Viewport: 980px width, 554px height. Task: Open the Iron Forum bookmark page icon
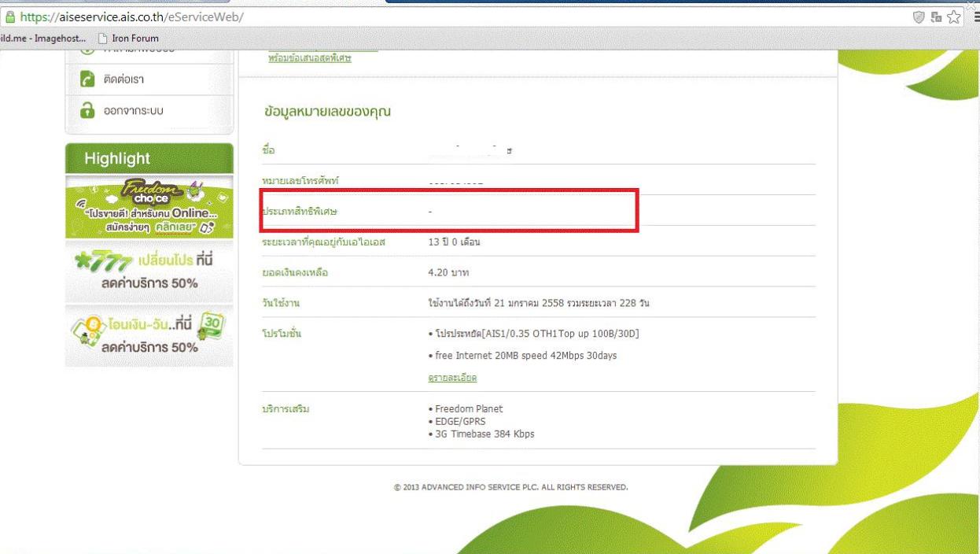[102, 39]
